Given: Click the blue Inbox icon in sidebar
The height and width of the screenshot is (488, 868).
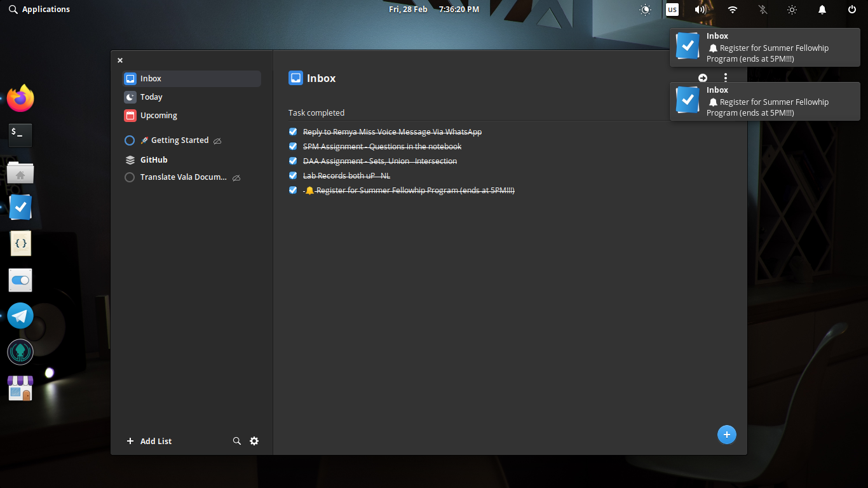Looking at the screenshot, I should tap(130, 79).
